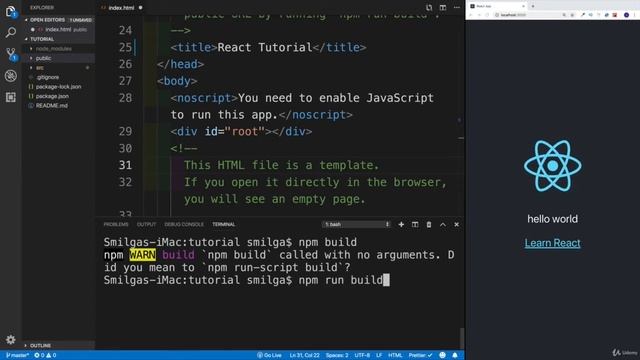Image resolution: width=640 pixels, height=360 pixels.
Task: Click the title tag text on line 25
Action: (x=268, y=47)
